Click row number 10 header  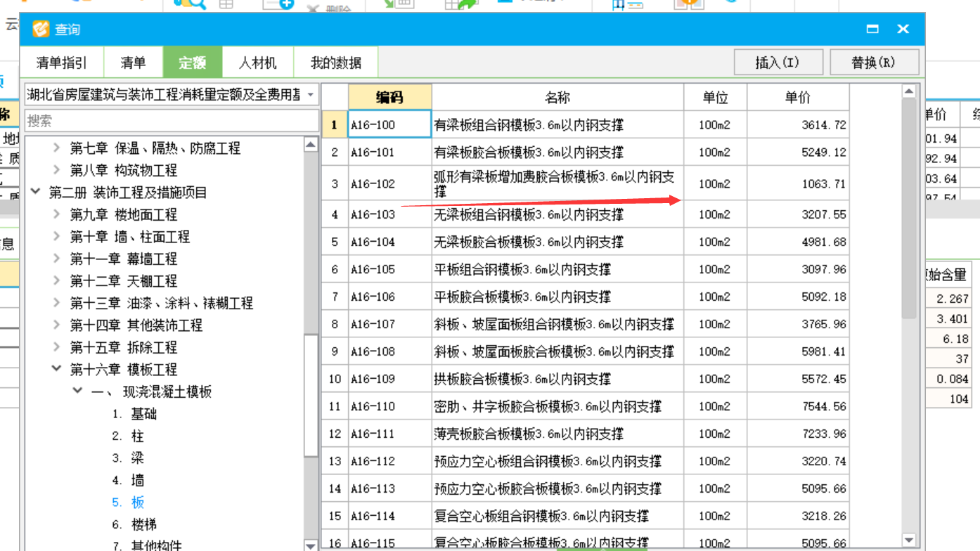pos(335,379)
